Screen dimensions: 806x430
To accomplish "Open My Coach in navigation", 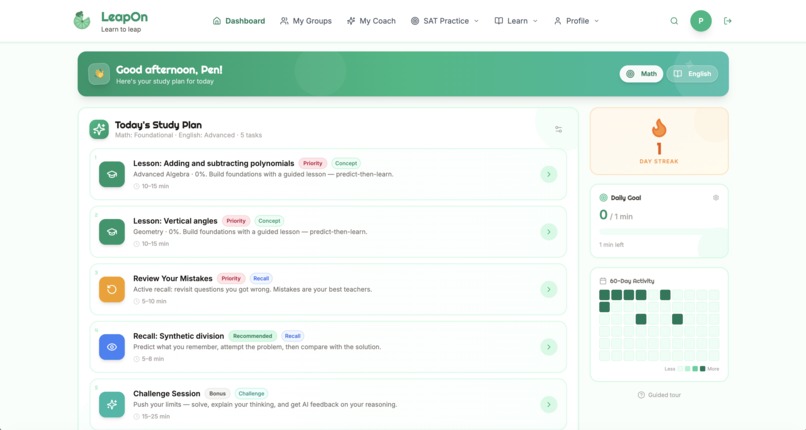I will [x=371, y=21].
